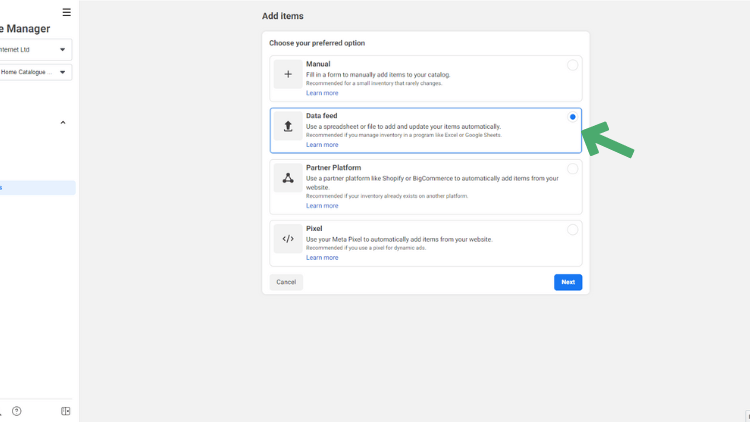The width and height of the screenshot is (750, 422).
Task: Click the 'Partner Platform' option title
Action: [x=333, y=167]
